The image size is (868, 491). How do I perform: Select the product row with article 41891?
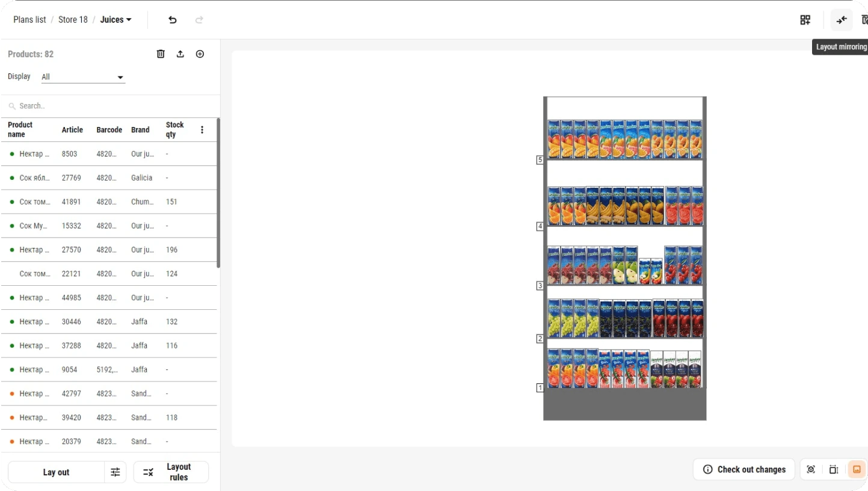(x=108, y=202)
